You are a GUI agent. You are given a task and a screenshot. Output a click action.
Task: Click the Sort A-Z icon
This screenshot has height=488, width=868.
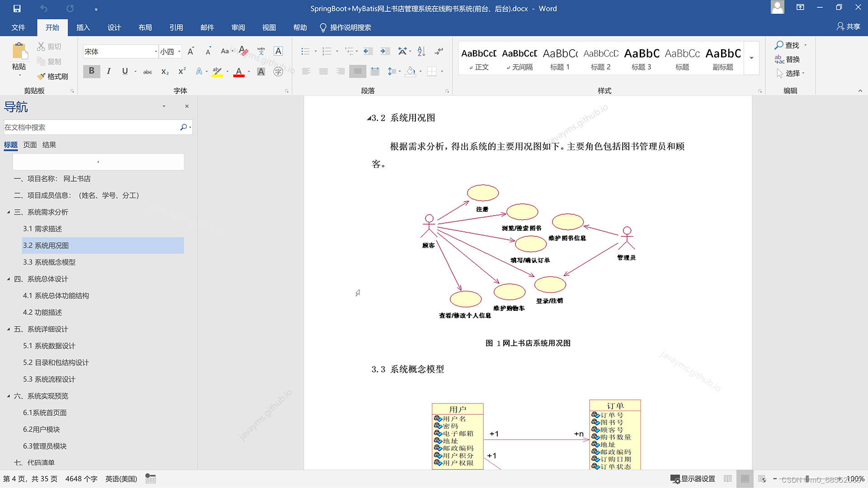click(x=421, y=51)
